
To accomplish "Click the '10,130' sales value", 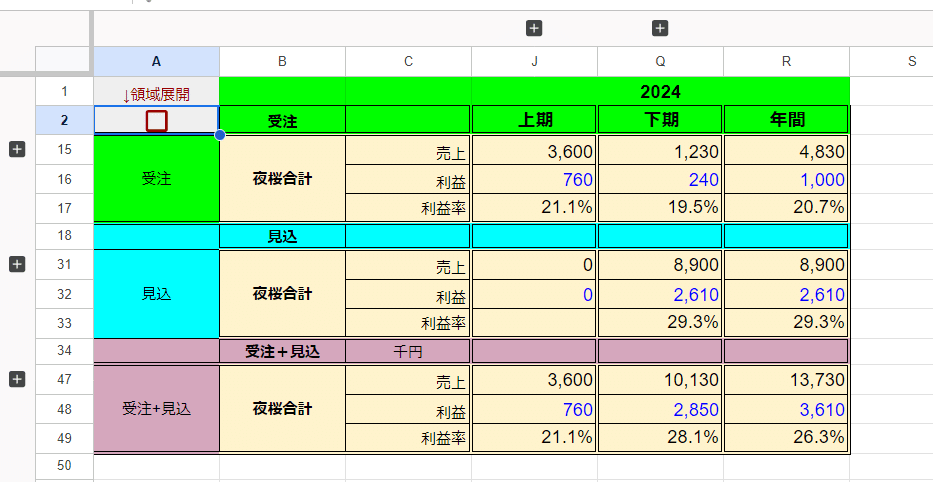I will point(660,380).
